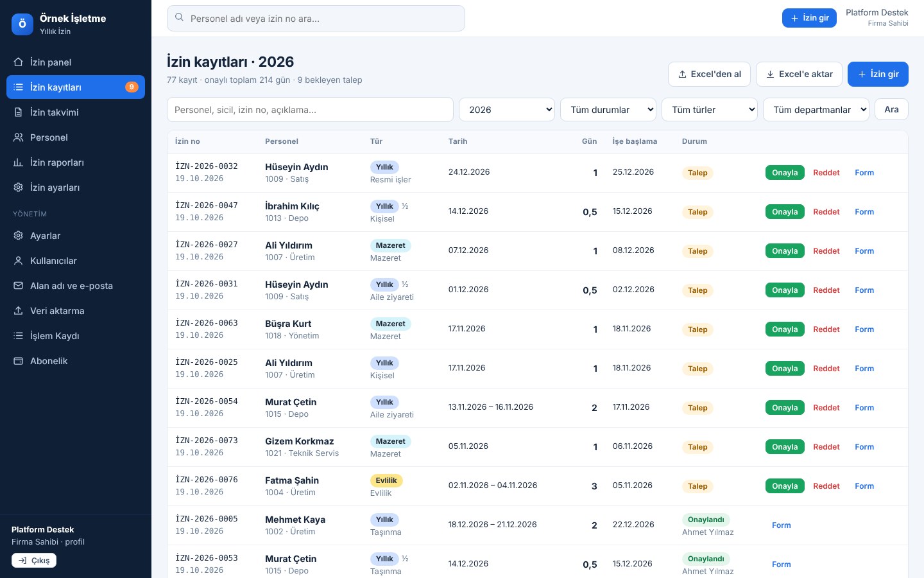Expand the Tüm türler type dropdown
Screen dimensions: 924x578
pyautogui.click(x=710, y=110)
